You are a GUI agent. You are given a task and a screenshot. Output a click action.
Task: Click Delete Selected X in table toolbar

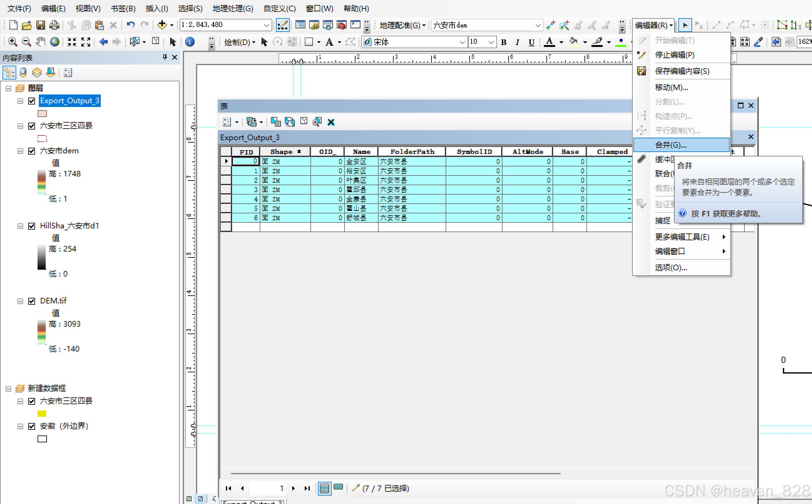click(331, 122)
